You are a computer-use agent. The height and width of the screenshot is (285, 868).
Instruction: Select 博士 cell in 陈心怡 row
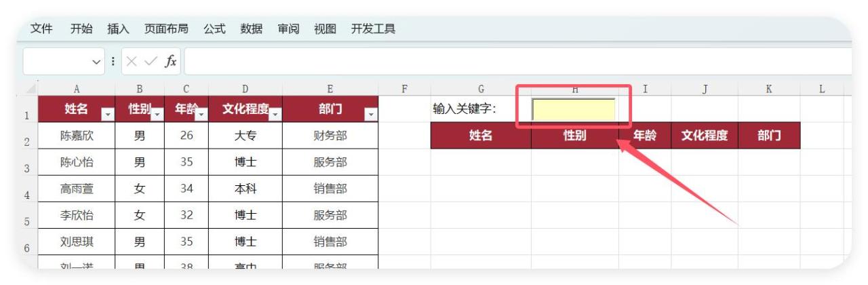tap(245, 162)
